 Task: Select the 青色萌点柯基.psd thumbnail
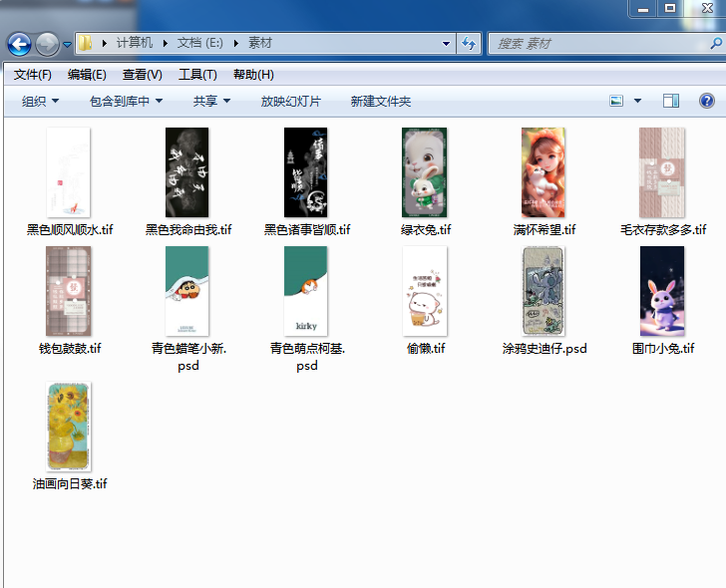click(305, 291)
